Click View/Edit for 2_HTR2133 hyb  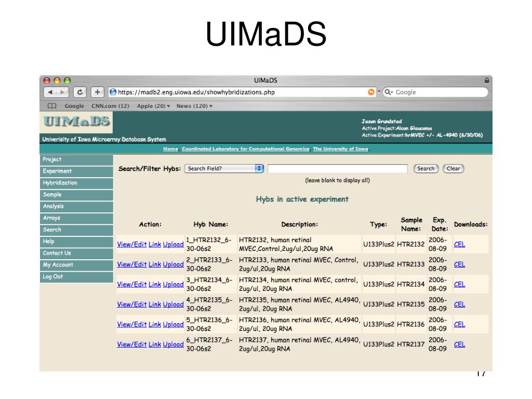131,264
